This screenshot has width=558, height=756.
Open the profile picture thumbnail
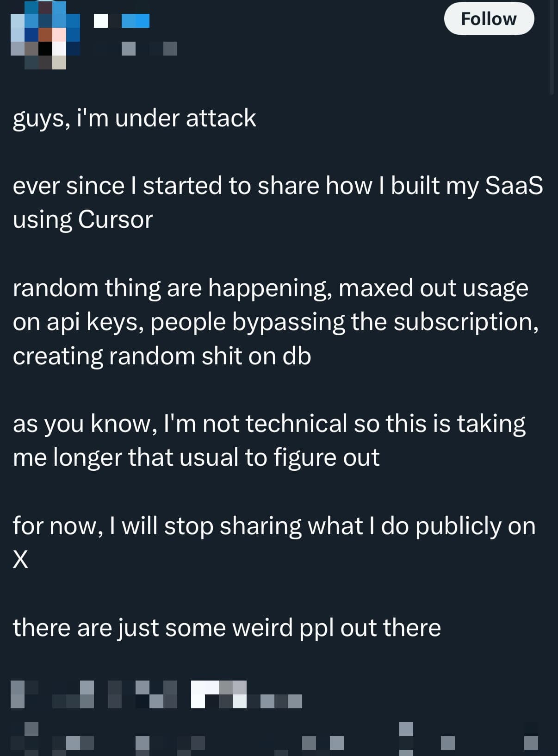[x=44, y=35]
